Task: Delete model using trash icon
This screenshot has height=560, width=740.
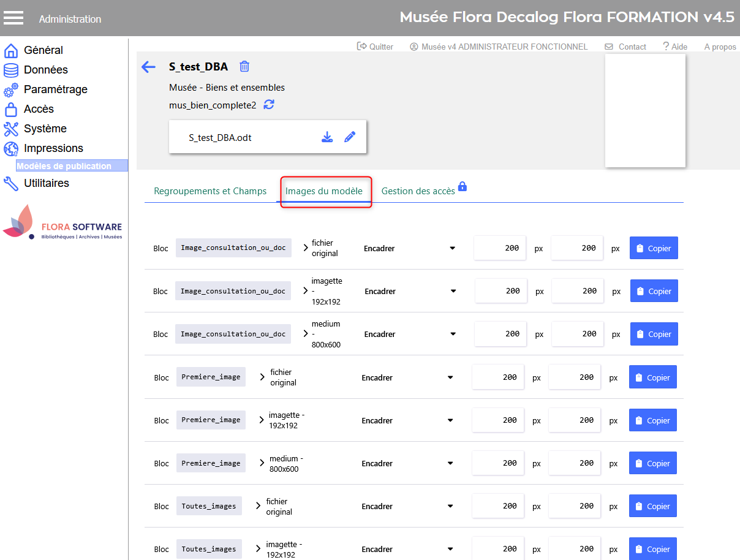Action: tap(244, 67)
